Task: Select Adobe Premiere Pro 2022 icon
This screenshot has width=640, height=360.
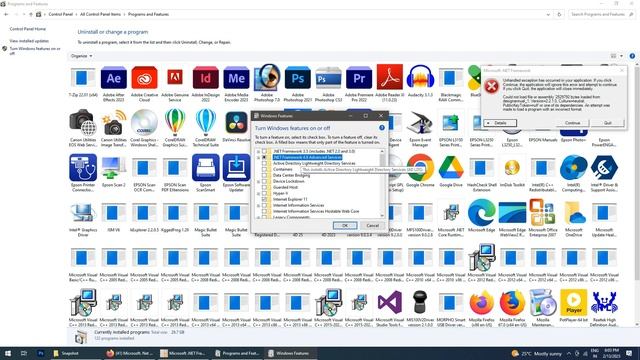Action: click(x=359, y=78)
